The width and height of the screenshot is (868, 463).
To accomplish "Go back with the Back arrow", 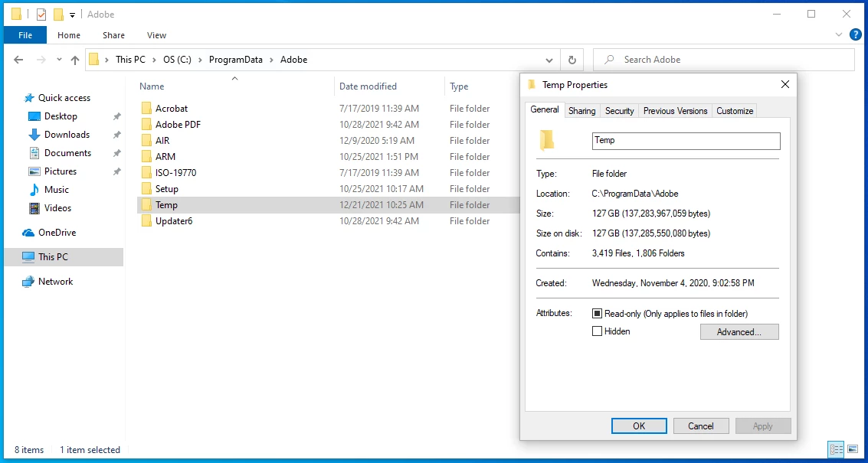I will pyautogui.click(x=19, y=60).
